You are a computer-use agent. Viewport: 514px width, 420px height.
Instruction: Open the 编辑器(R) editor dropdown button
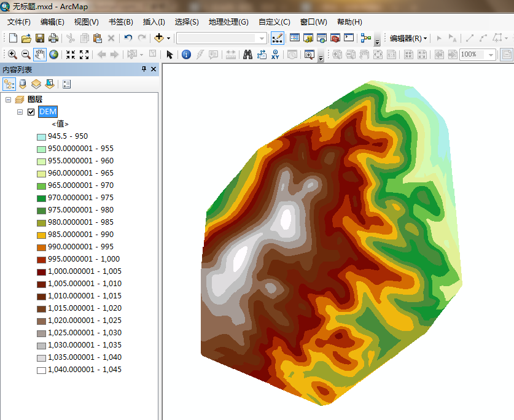408,38
